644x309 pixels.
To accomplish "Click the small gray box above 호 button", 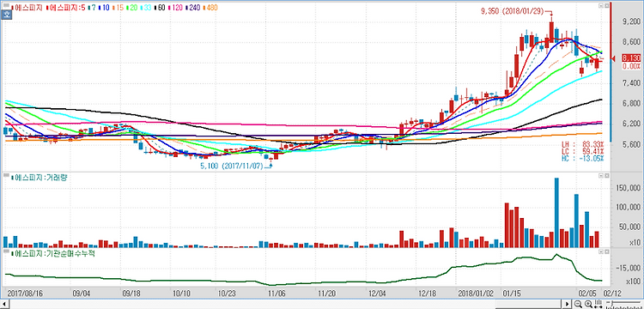I will (x=6, y=5).
